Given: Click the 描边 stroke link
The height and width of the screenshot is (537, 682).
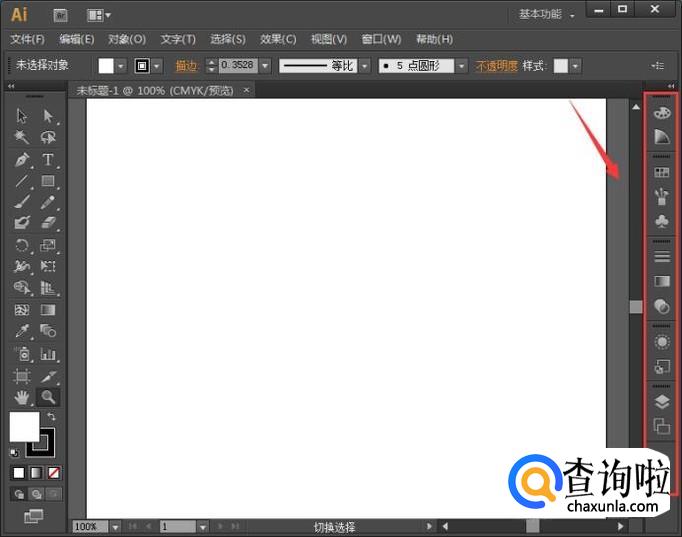Looking at the screenshot, I should 187,66.
